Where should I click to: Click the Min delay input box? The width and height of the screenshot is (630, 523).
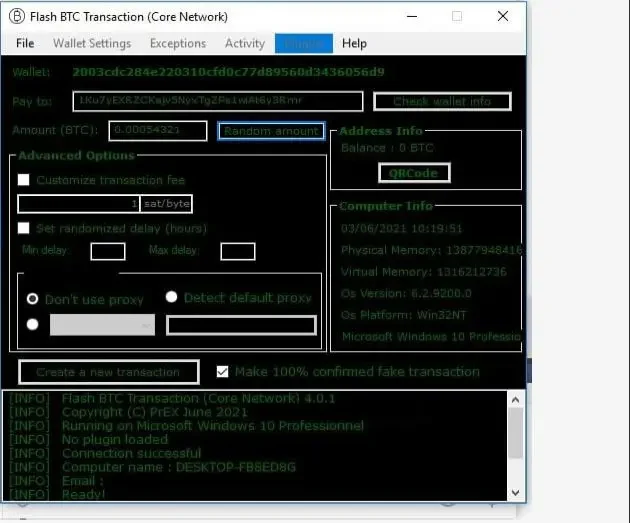pos(108,251)
